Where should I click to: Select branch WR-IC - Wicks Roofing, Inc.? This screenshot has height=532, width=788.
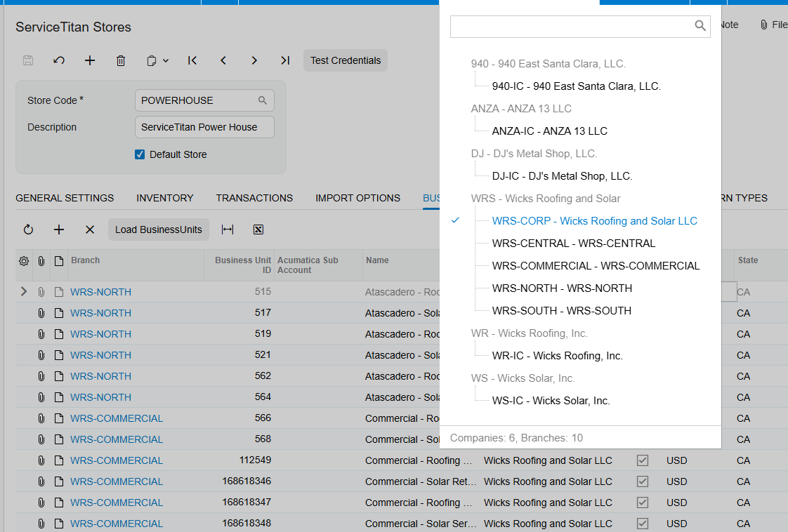pos(558,356)
